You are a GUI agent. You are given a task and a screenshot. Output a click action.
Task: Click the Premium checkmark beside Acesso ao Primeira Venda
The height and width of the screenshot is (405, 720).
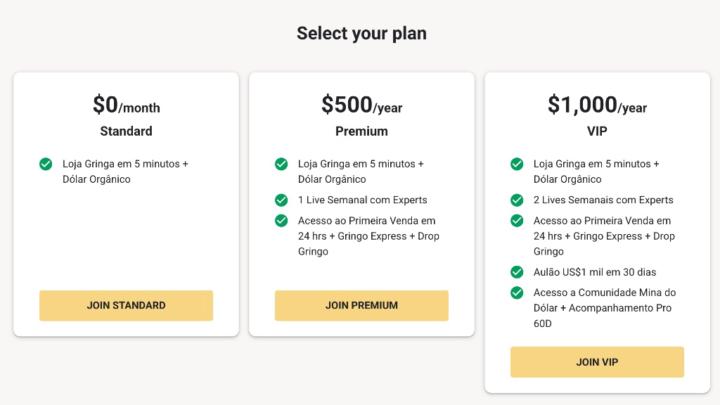[x=281, y=221]
